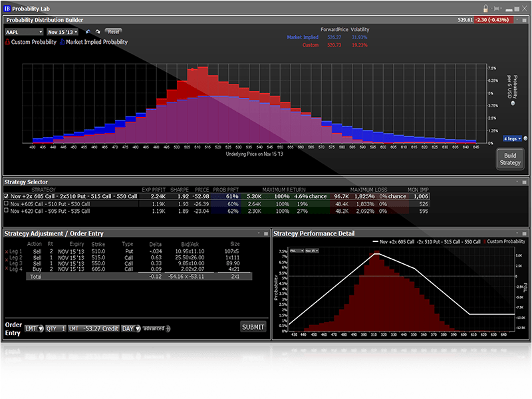
Task: Click the Buy action of Leg 4
Action: 37,269
